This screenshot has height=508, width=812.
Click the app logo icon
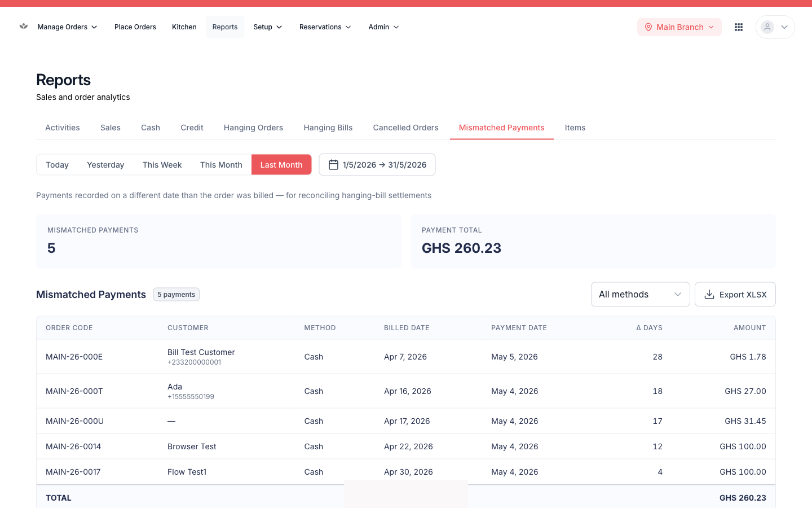click(x=24, y=27)
